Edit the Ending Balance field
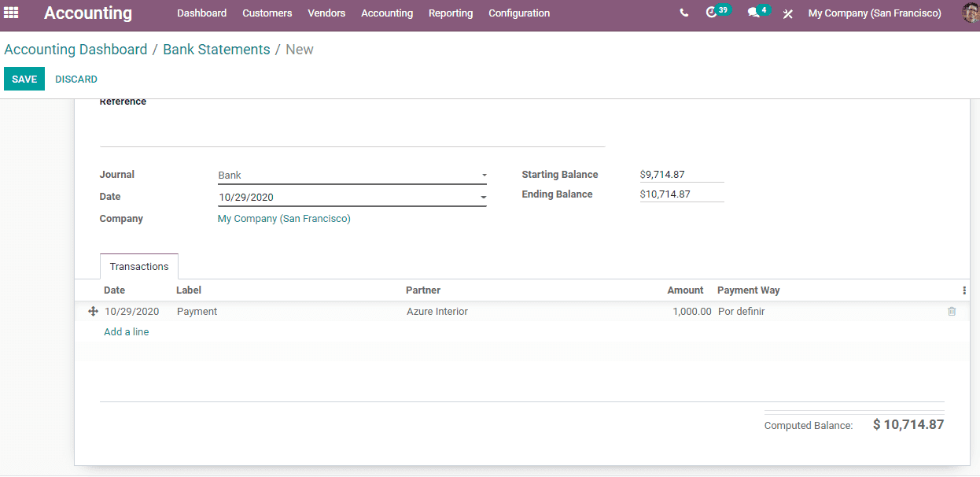 pyautogui.click(x=682, y=194)
